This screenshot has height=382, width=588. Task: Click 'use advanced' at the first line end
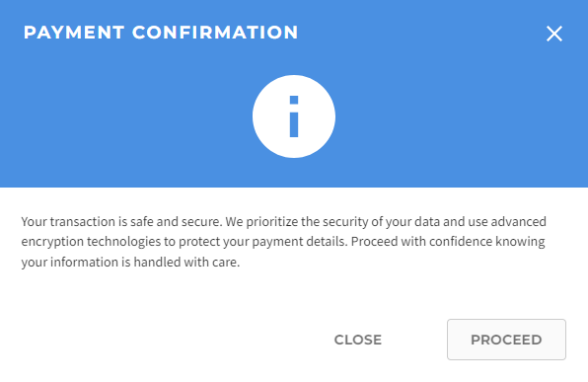coord(507,222)
